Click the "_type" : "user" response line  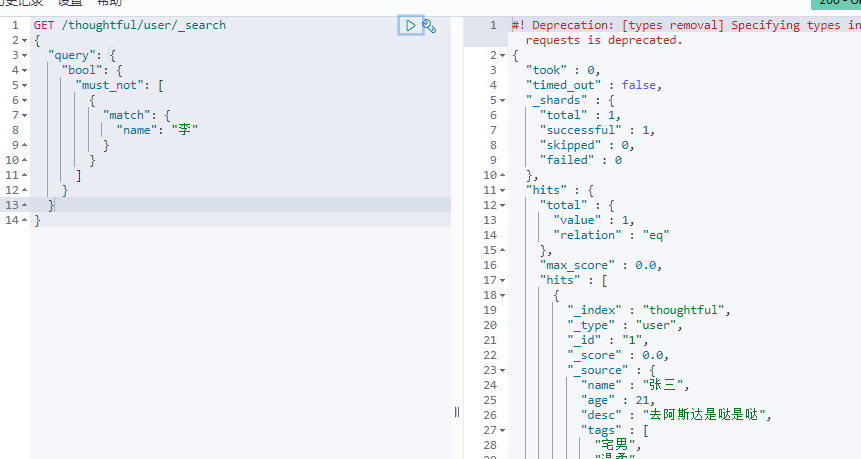pos(625,325)
